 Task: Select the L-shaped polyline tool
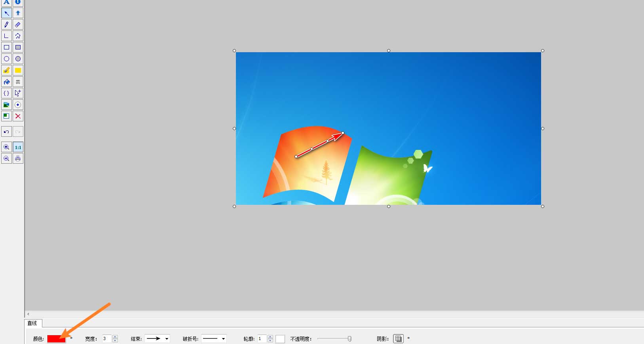click(6, 36)
